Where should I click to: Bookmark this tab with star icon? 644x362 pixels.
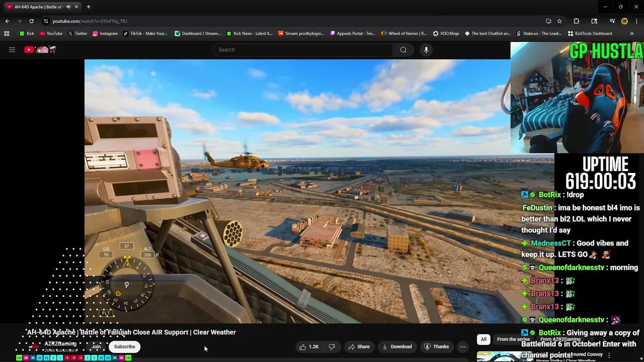tap(559, 21)
